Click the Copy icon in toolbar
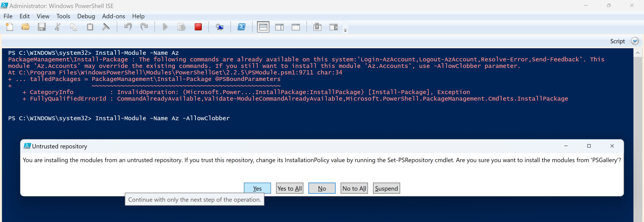 (73, 27)
